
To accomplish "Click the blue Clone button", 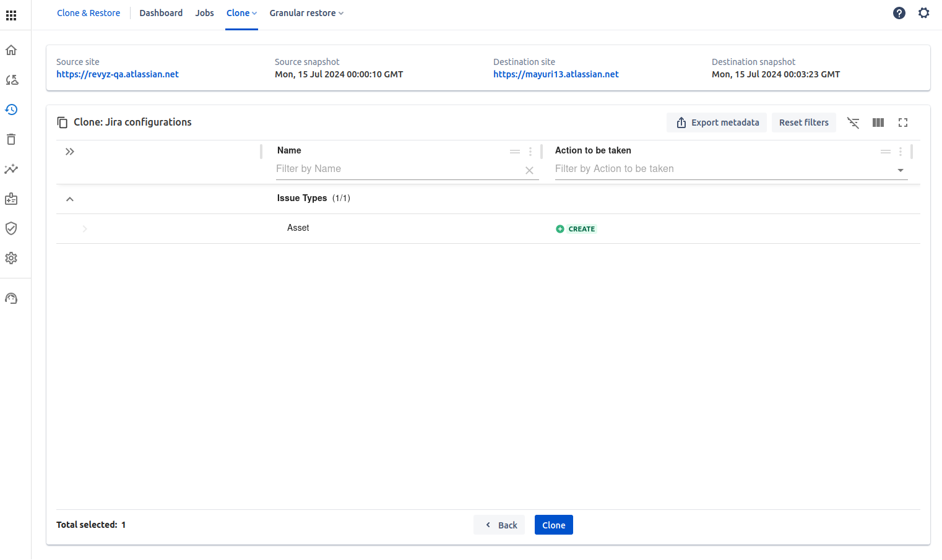I will pyautogui.click(x=553, y=525).
